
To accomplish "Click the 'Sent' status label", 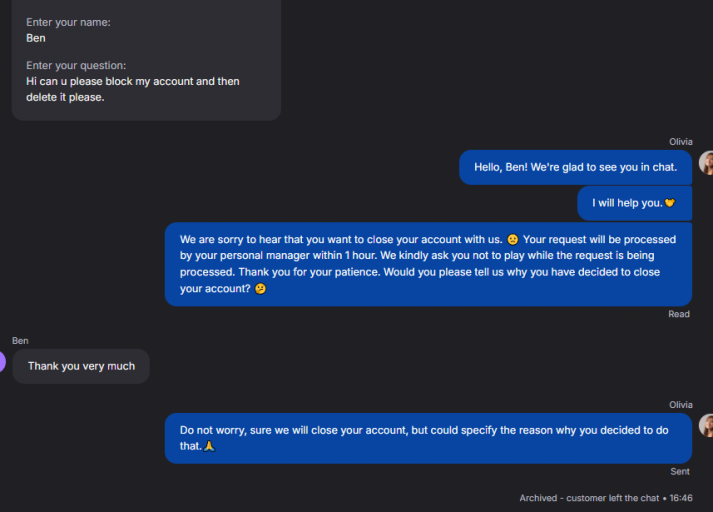I will [680, 471].
